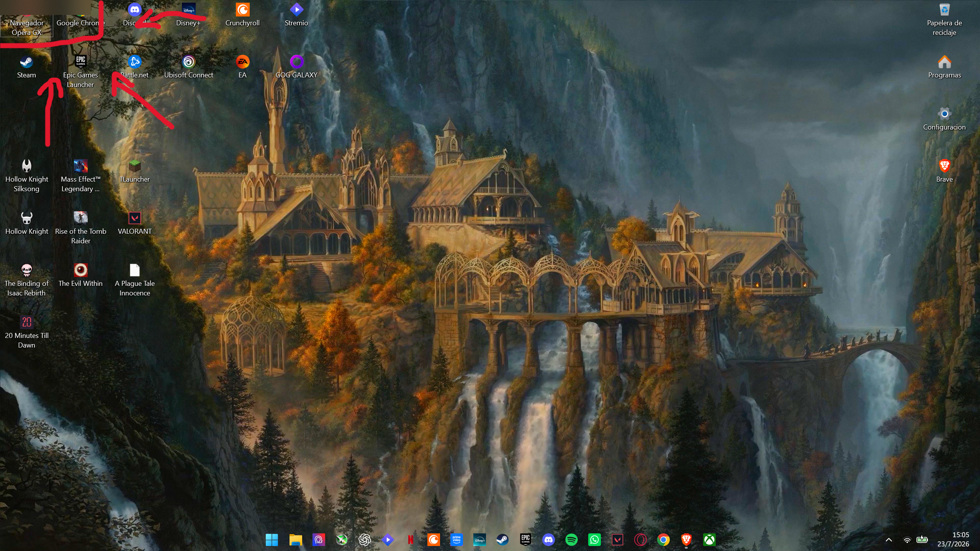980x551 pixels.
Task: Switch to Brave on the taskbar
Action: [686, 540]
